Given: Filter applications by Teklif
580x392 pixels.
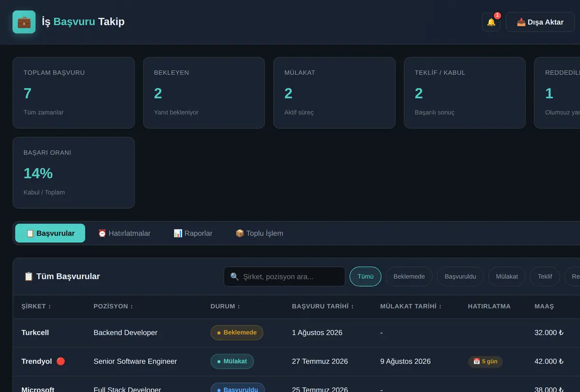Looking at the screenshot, I should point(545,276).
